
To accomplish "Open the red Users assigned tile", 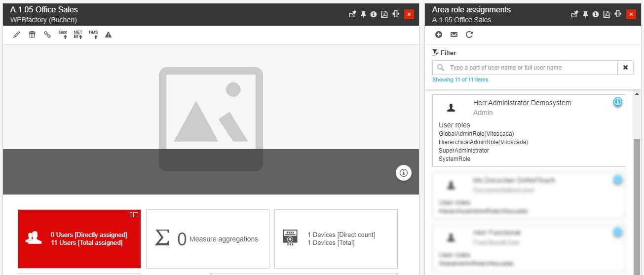I will pos(79,239).
